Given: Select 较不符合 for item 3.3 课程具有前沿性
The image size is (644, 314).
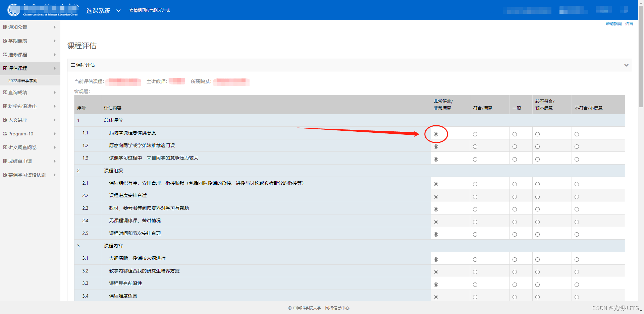Looking at the screenshot, I should click(x=537, y=285).
